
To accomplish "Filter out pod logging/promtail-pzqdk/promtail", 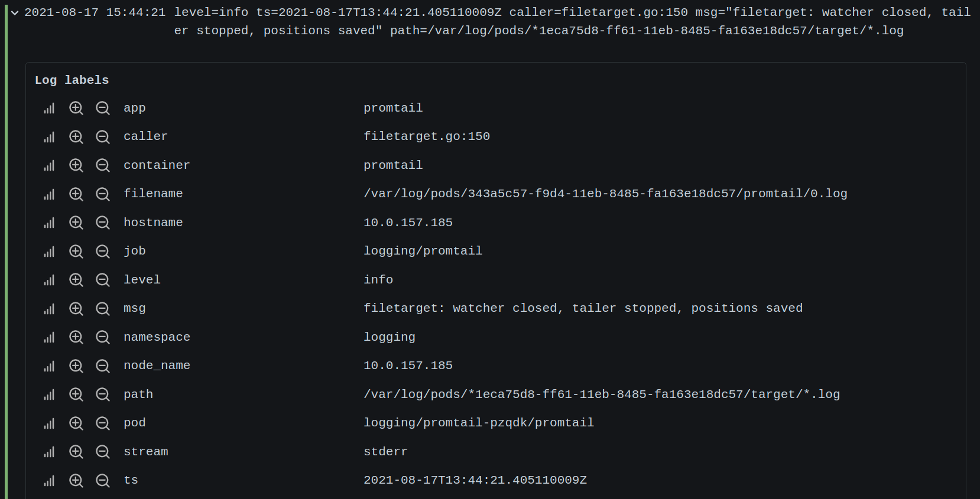I will (x=103, y=423).
